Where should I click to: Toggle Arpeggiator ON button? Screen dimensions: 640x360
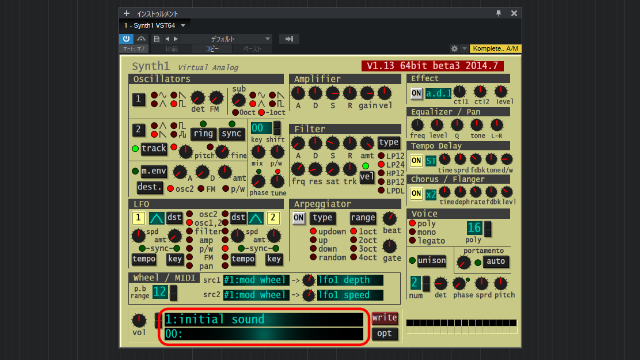[x=298, y=218]
